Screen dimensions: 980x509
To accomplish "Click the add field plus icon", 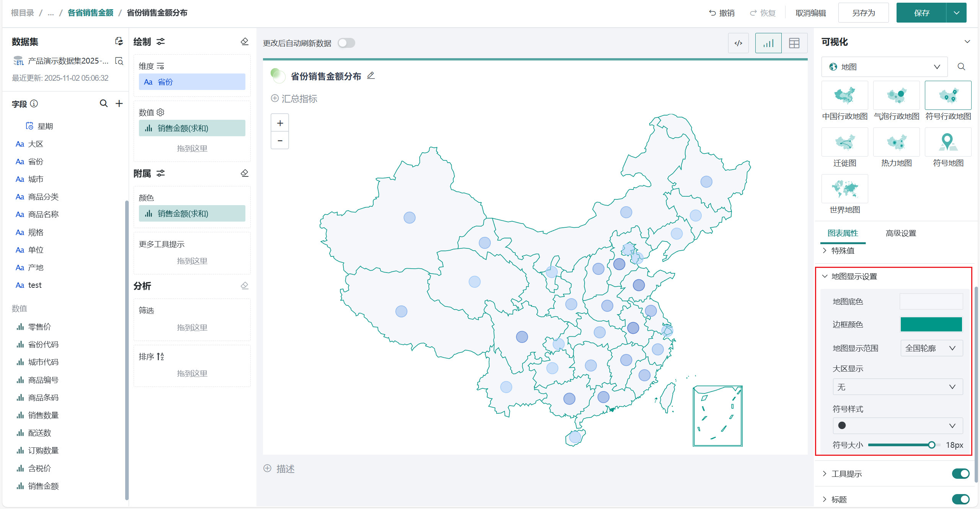I will (119, 103).
